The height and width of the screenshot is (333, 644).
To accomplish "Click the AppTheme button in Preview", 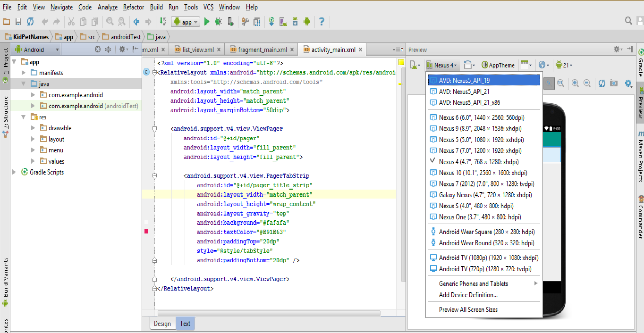I will (x=498, y=65).
